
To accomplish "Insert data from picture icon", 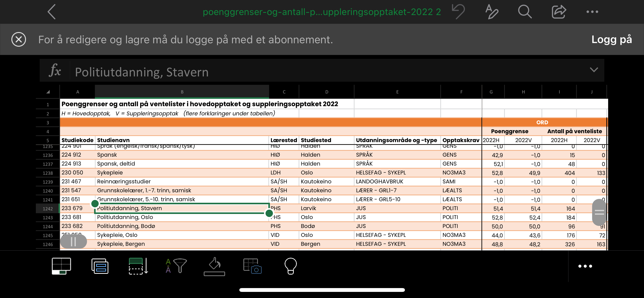I will click(x=252, y=266).
